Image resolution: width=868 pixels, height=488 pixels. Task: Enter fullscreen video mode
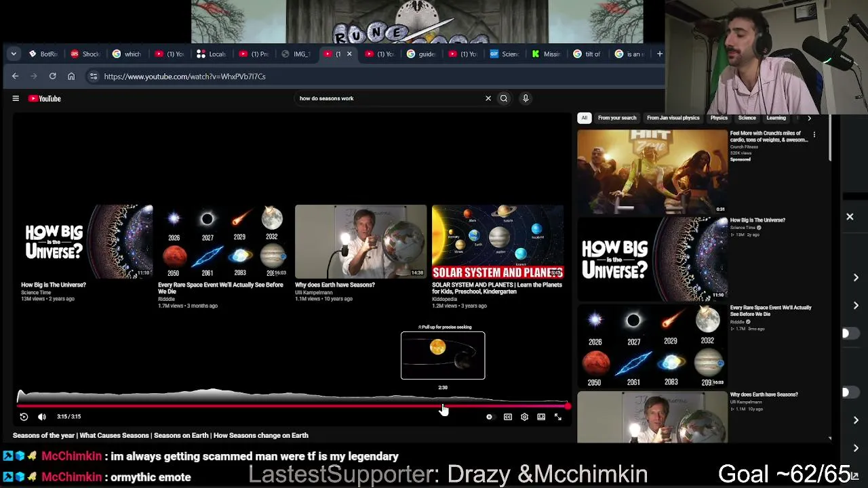(558, 417)
